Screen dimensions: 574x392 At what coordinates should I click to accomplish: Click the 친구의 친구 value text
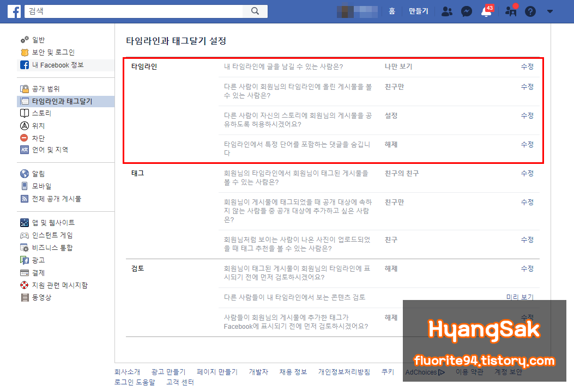[x=402, y=173]
